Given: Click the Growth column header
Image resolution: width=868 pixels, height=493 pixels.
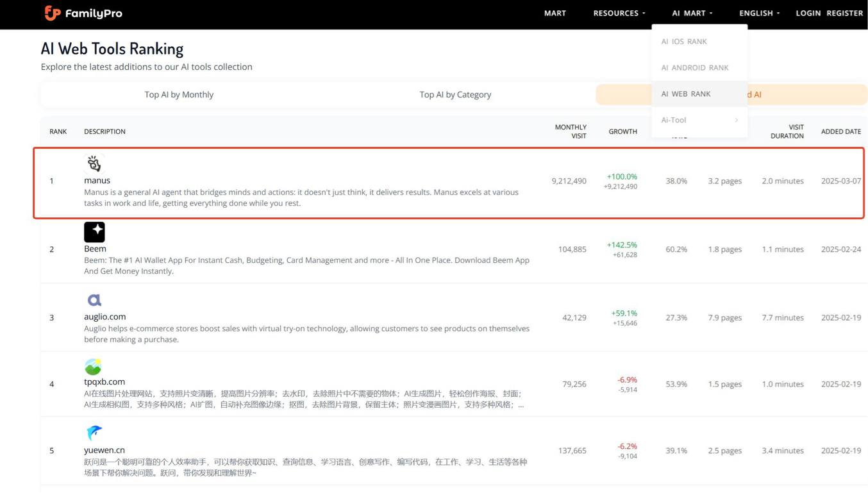Looking at the screenshot, I should (x=622, y=131).
